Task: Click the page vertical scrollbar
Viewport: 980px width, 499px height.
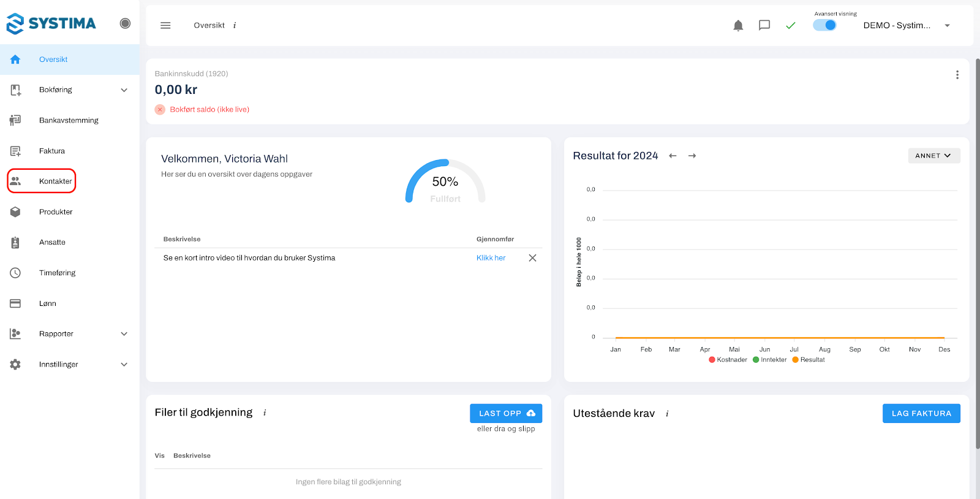Action: tap(978, 253)
